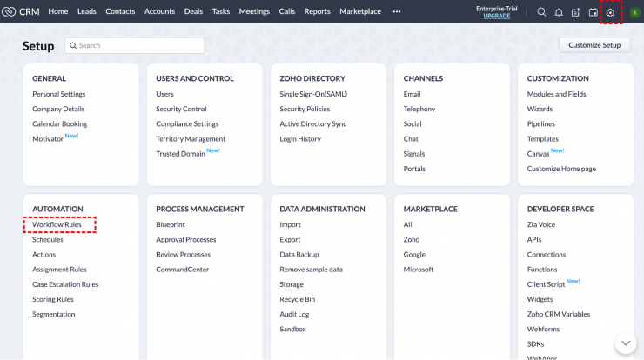Open Calendar Booking settings
This screenshot has height=360, width=644.
tap(59, 124)
